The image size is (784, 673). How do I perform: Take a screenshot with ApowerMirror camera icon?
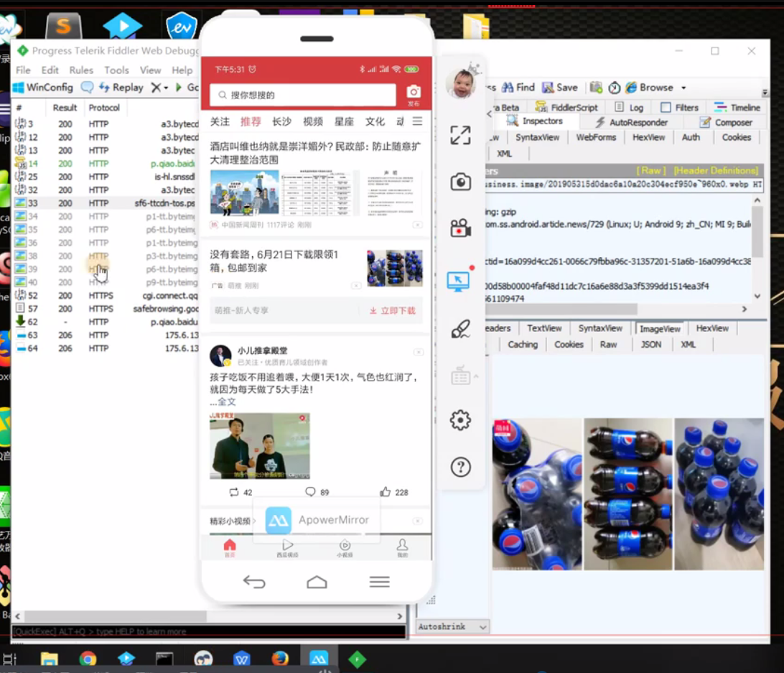[x=460, y=182]
